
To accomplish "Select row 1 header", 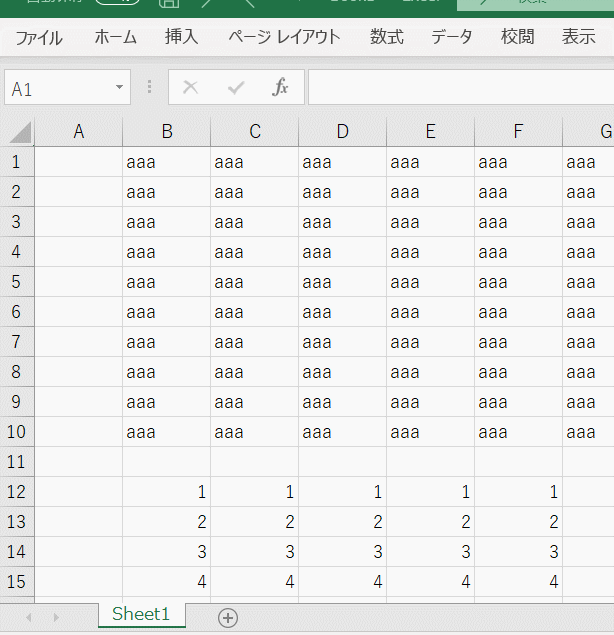I will pyautogui.click(x=17, y=162).
